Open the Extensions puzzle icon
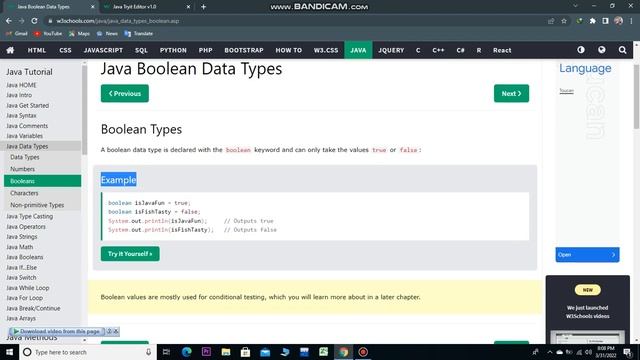 coord(592,21)
